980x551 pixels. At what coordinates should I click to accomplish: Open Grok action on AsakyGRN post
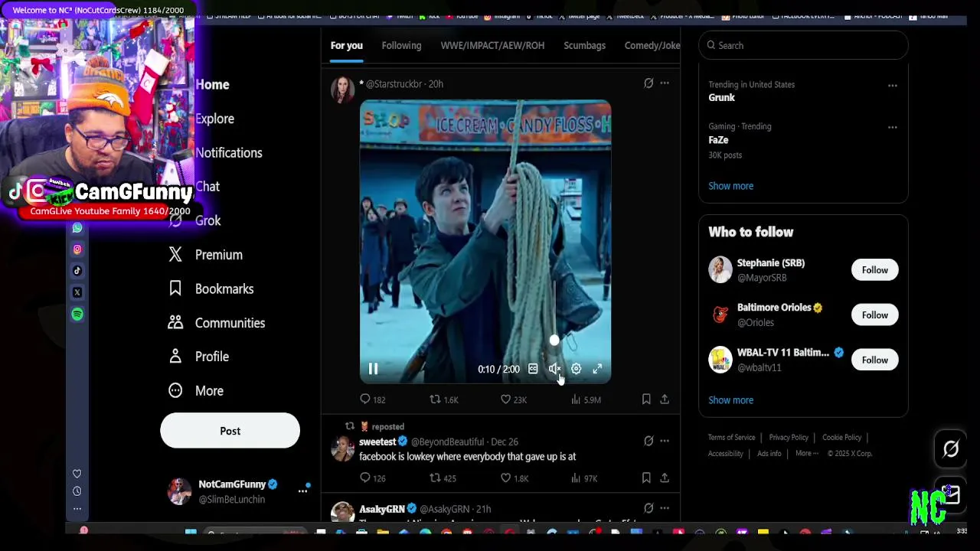(648, 508)
